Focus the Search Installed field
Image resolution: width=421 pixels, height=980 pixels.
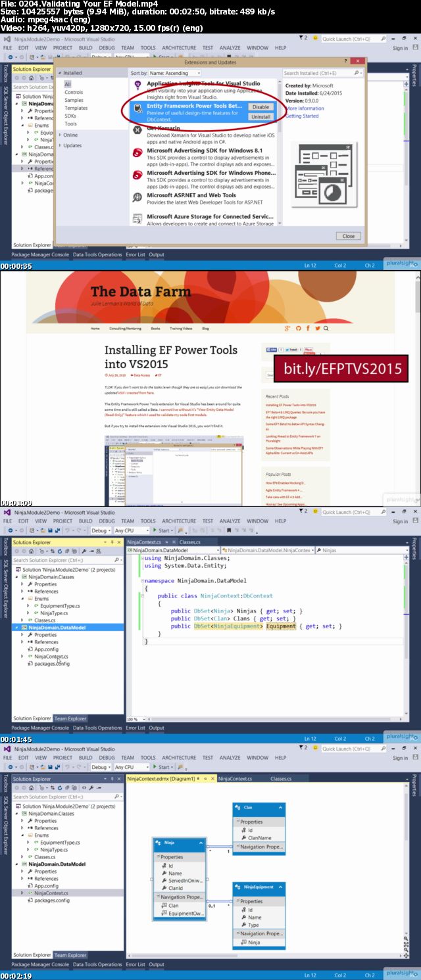click(x=322, y=74)
